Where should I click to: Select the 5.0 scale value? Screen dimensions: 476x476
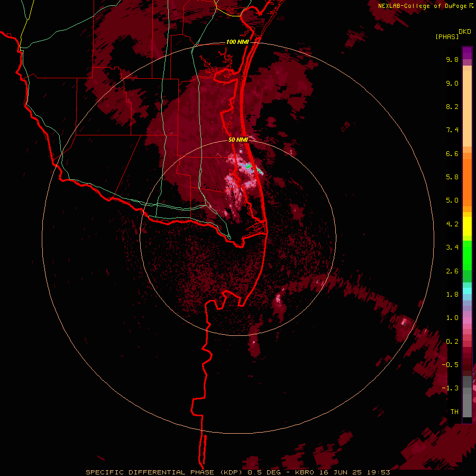[x=452, y=200]
